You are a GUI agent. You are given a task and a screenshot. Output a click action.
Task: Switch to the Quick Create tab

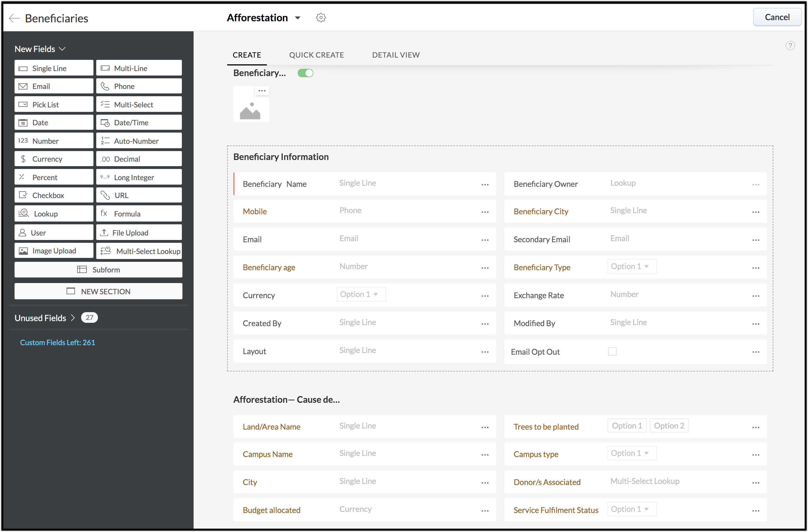pos(316,55)
